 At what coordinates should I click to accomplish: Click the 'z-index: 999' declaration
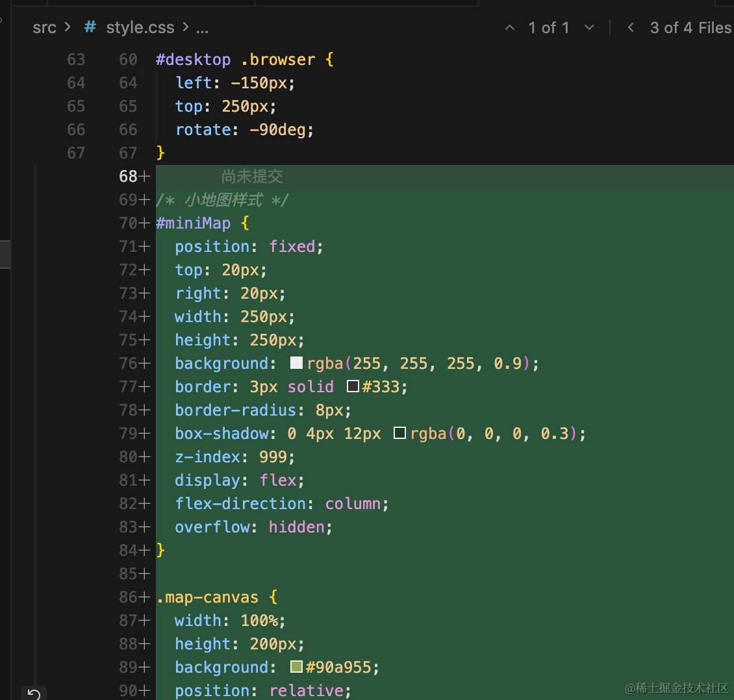point(235,456)
